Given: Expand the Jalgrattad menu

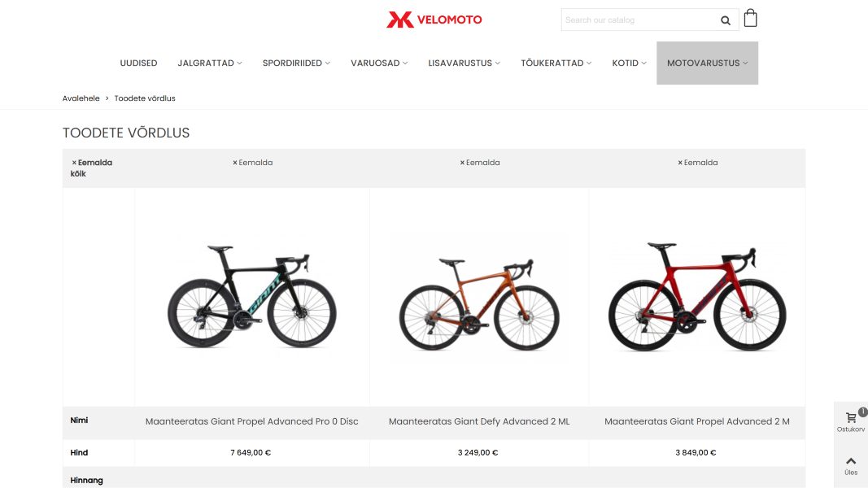Looking at the screenshot, I should coord(210,63).
